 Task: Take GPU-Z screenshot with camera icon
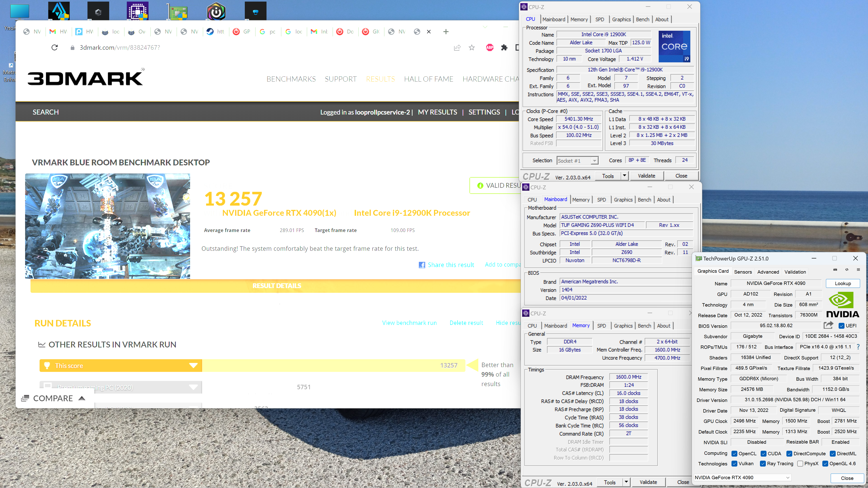click(x=835, y=270)
